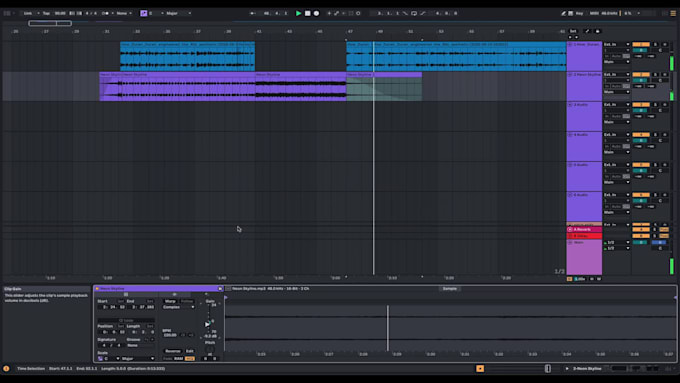
Task: Click the Reverse sample button
Action: (173, 351)
